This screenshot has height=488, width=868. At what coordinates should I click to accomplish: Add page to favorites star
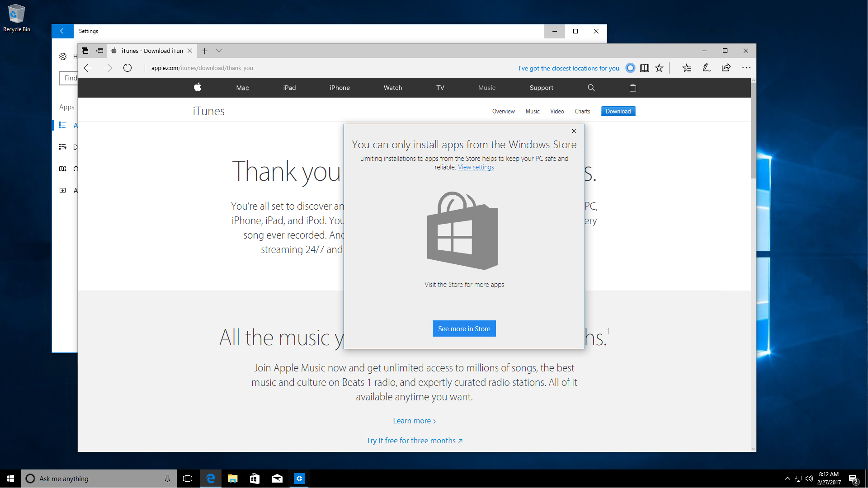pos(659,68)
